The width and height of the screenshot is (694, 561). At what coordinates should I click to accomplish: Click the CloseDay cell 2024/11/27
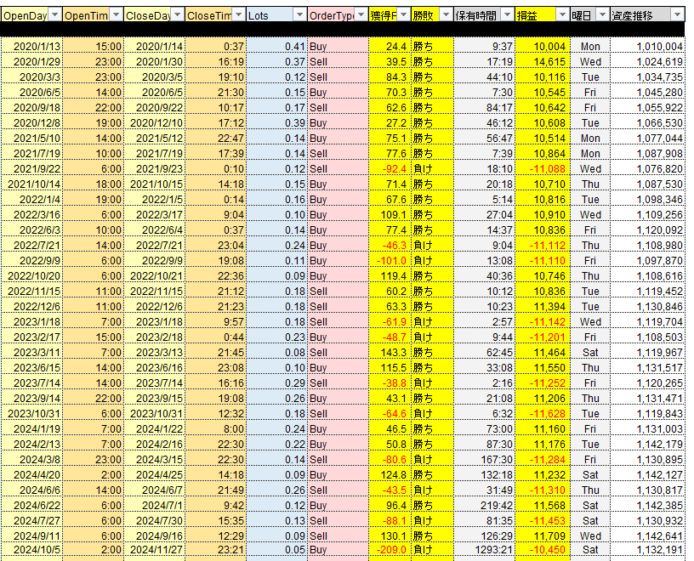[155, 550]
